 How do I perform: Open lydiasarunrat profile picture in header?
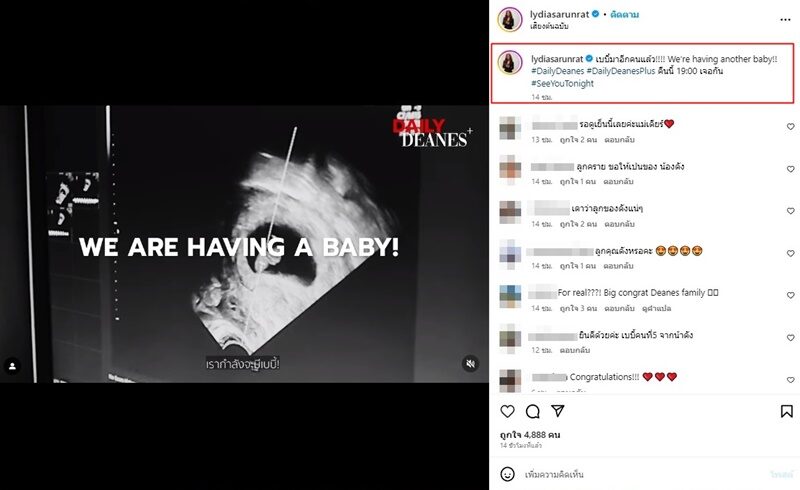click(510, 20)
